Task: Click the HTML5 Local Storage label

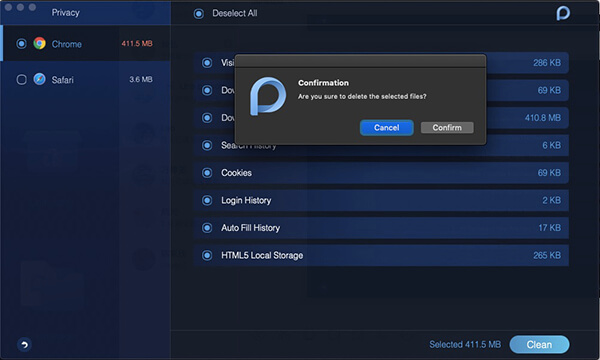Action: 262,256
